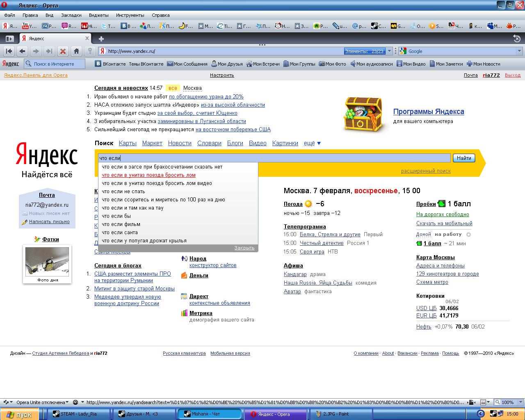Click the Народ service icon
Image resolution: width=525 pixels, height=420 pixels.
click(184, 258)
